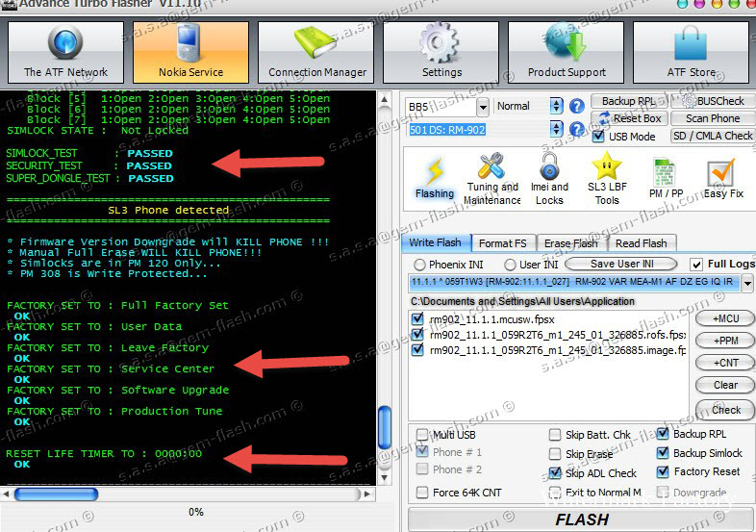Viewport: 756px width, 532px height.
Task: Open the ATF Store
Action: 691,52
